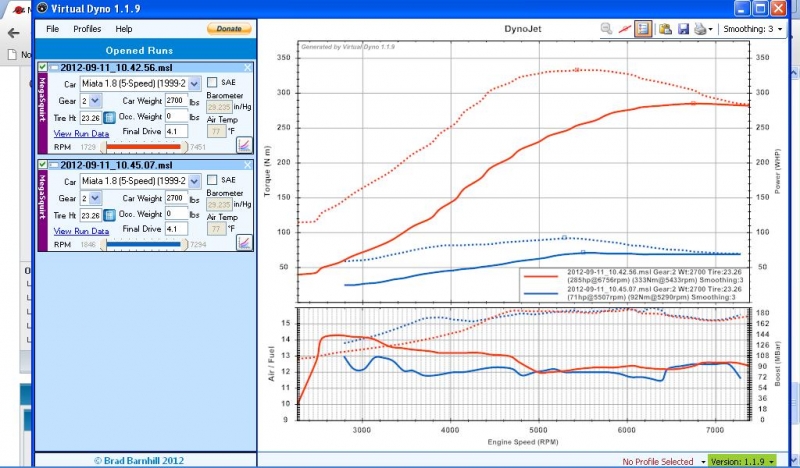Click the zoom out magnifier icon

pyautogui.click(x=606, y=29)
